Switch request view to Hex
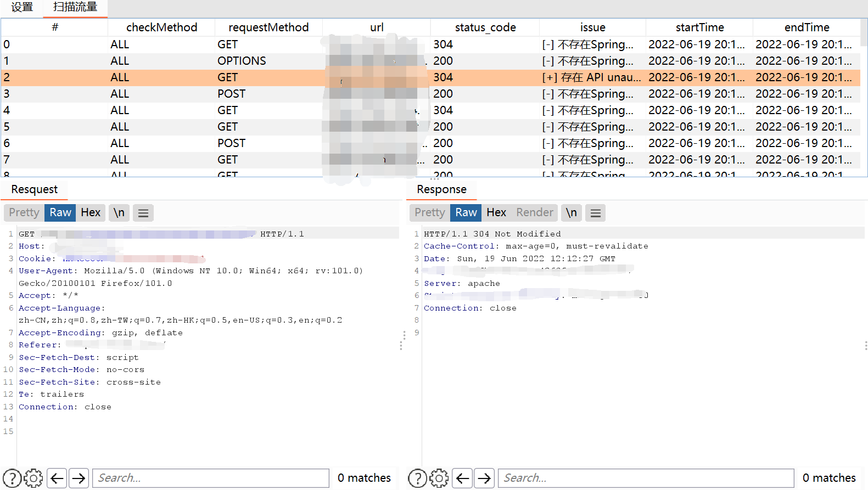The height and width of the screenshot is (490, 868). [91, 213]
